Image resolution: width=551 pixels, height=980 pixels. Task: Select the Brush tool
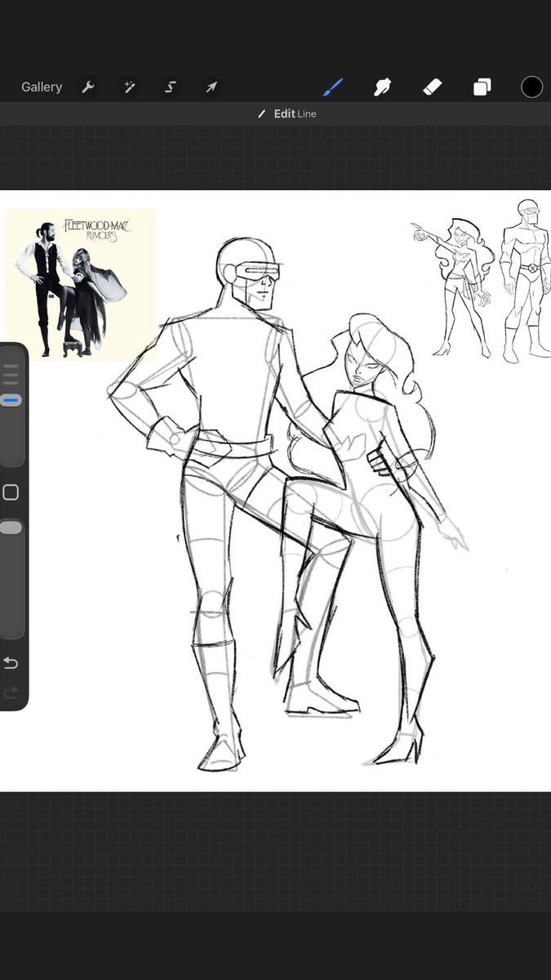click(335, 87)
